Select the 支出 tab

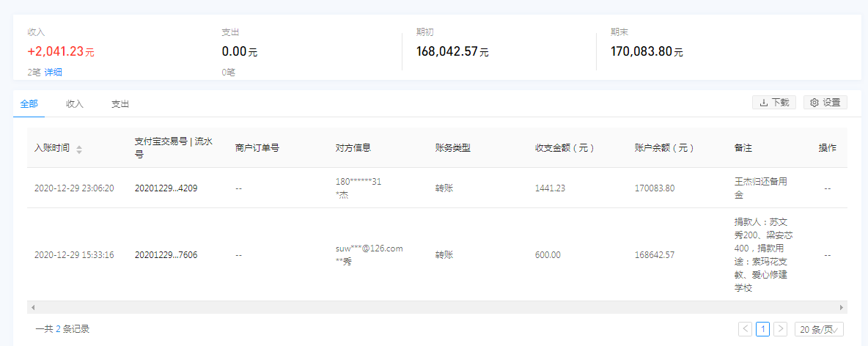pyautogui.click(x=120, y=104)
